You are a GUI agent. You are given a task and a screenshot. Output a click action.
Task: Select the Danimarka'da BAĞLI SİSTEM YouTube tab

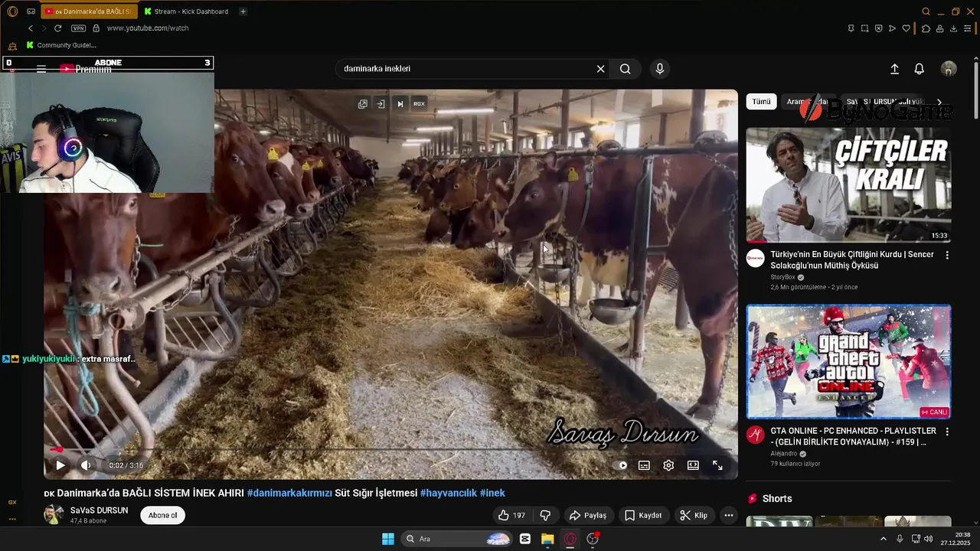[90, 11]
